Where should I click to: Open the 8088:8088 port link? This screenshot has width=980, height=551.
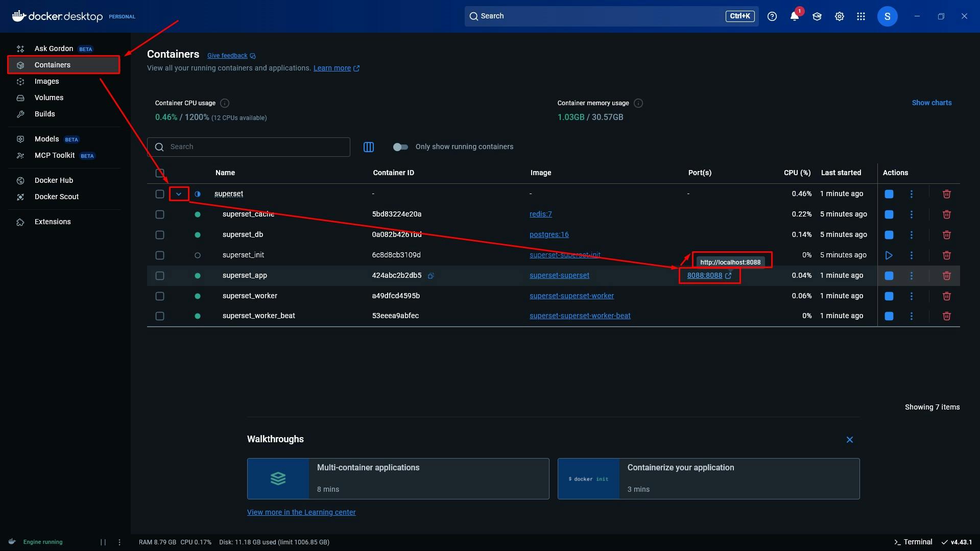tap(709, 276)
